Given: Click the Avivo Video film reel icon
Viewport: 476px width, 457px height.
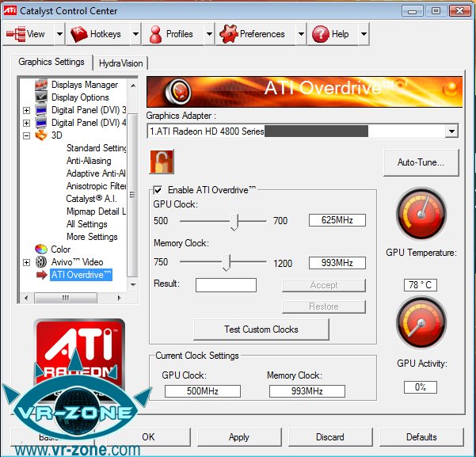Looking at the screenshot, I should pos(41,261).
